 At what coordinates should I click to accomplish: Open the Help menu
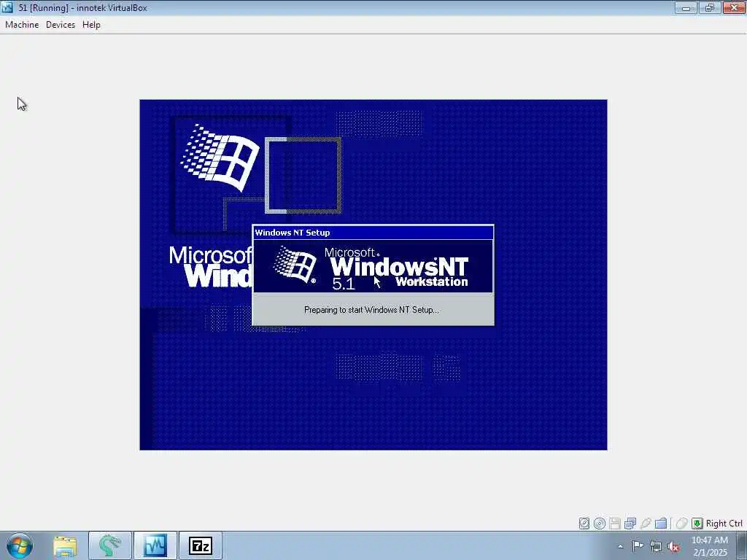click(x=91, y=25)
